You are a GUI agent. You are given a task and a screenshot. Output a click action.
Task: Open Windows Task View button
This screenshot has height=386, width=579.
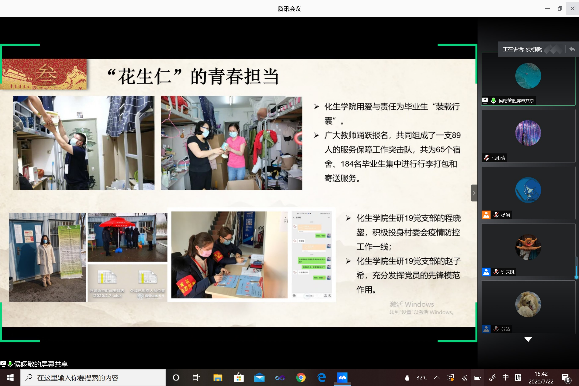(196, 378)
